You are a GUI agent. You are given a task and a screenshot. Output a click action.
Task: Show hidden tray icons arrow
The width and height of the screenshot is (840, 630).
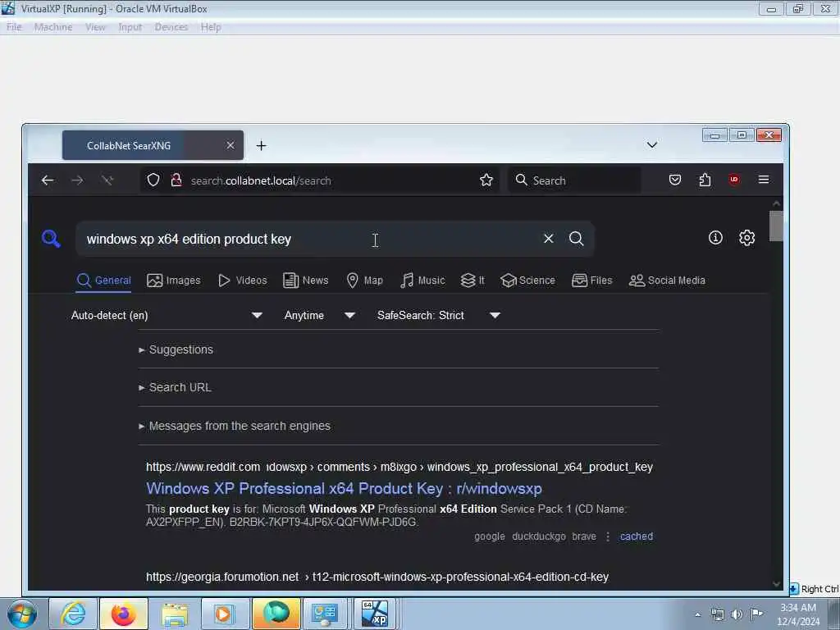[697, 614]
